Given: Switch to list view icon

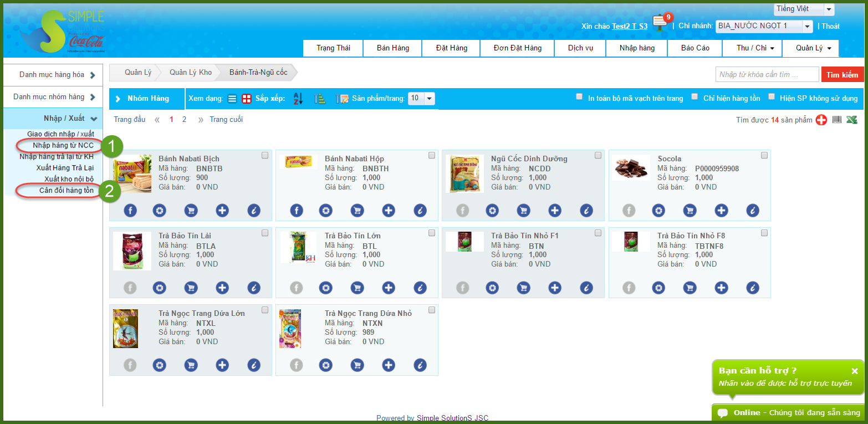Looking at the screenshot, I should click(232, 99).
